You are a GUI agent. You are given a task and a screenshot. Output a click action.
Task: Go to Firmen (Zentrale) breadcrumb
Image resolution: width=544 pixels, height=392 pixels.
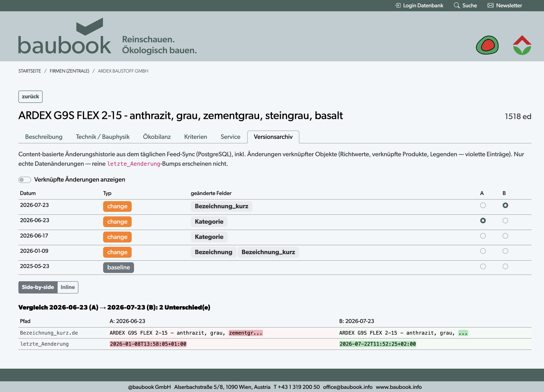(69, 71)
